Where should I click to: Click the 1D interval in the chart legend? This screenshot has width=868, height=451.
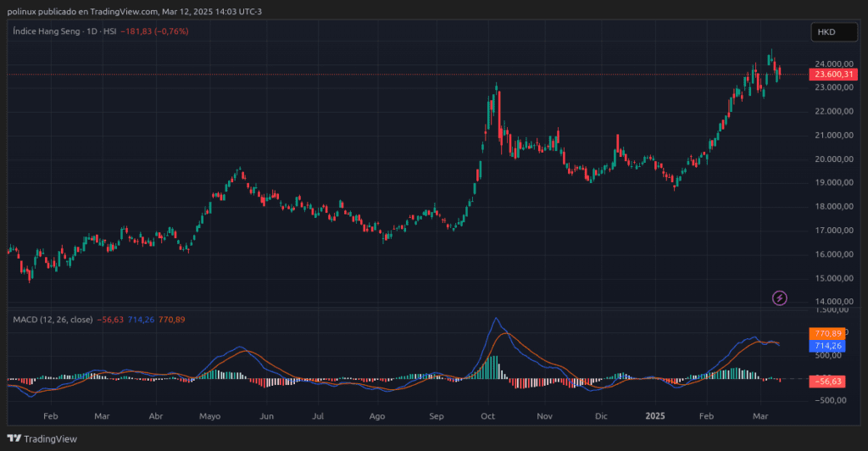[x=90, y=31]
